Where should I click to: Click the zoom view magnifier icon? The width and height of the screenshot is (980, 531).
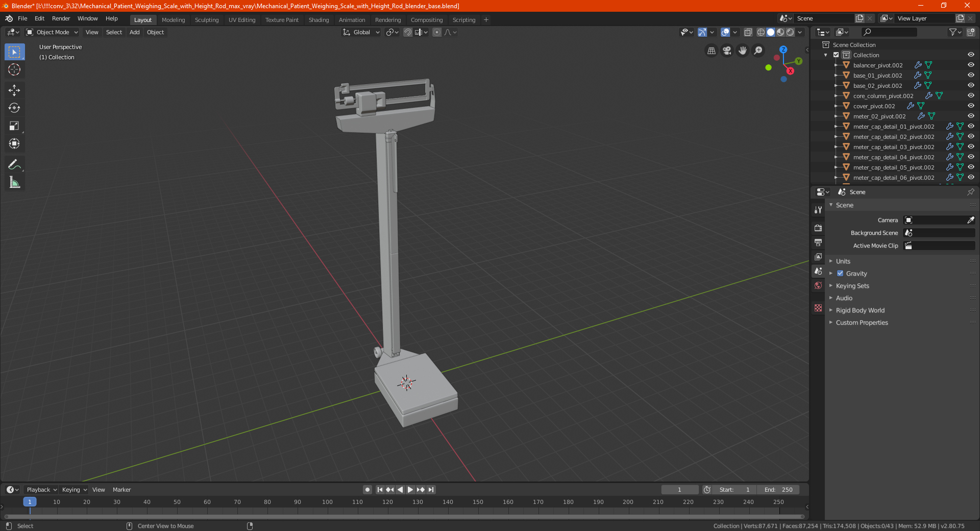tap(758, 51)
